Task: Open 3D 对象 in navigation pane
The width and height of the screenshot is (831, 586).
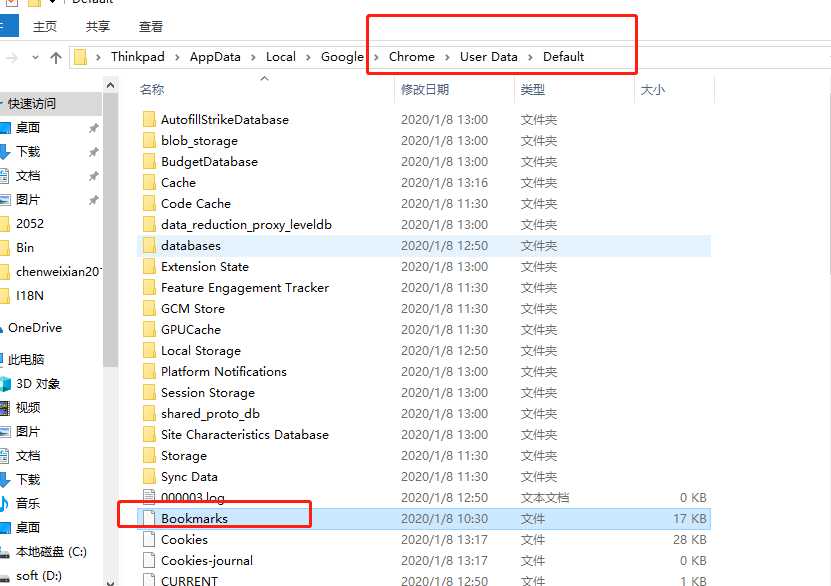Action: [x=38, y=384]
